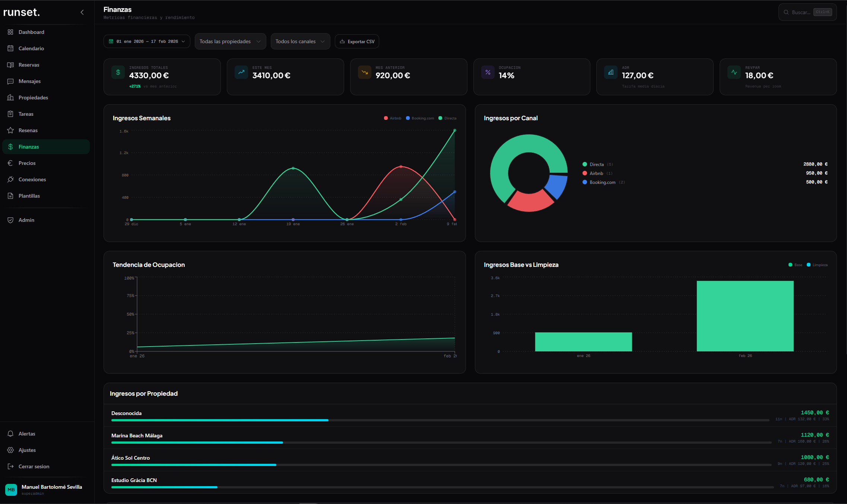Click the Exportar CSV button
The width and height of the screenshot is (847, 504).
[x=357, y=41]
